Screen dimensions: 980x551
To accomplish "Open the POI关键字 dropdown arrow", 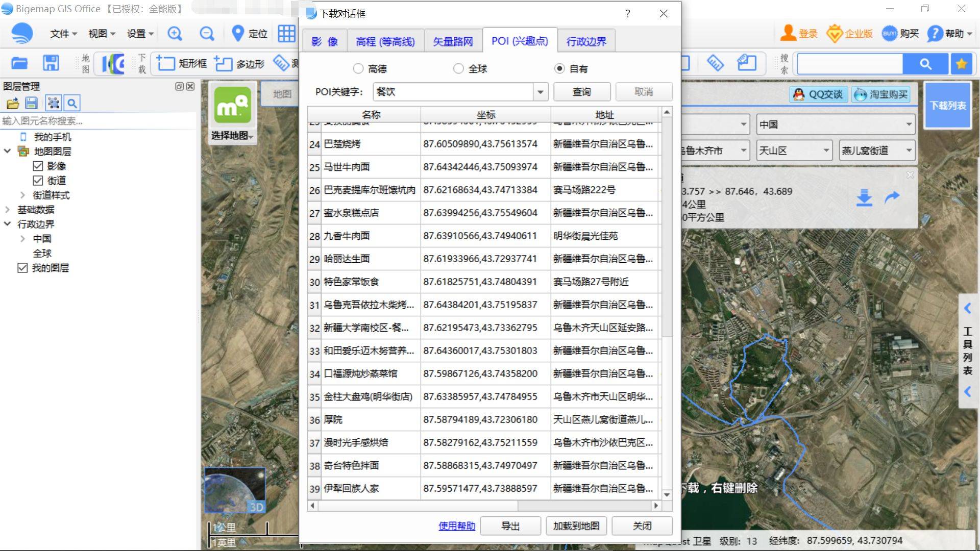I will [540, 92].
